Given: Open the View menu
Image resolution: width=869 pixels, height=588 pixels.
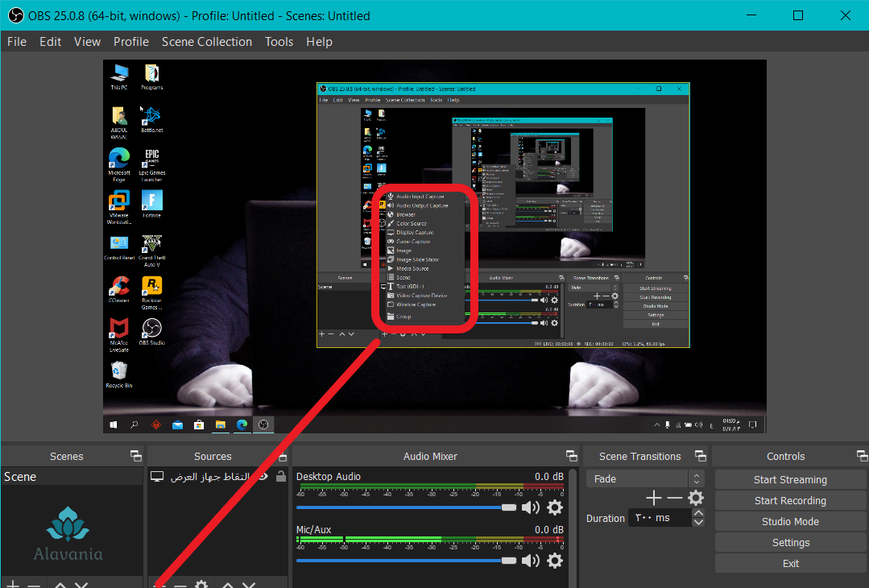Looking at the screenshot, I should (87, 42).
